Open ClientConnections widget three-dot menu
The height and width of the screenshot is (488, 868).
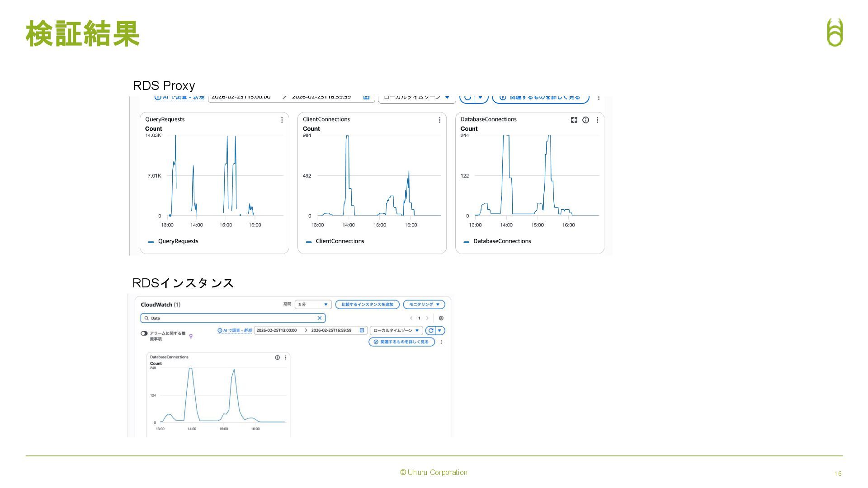pos(439,120)
